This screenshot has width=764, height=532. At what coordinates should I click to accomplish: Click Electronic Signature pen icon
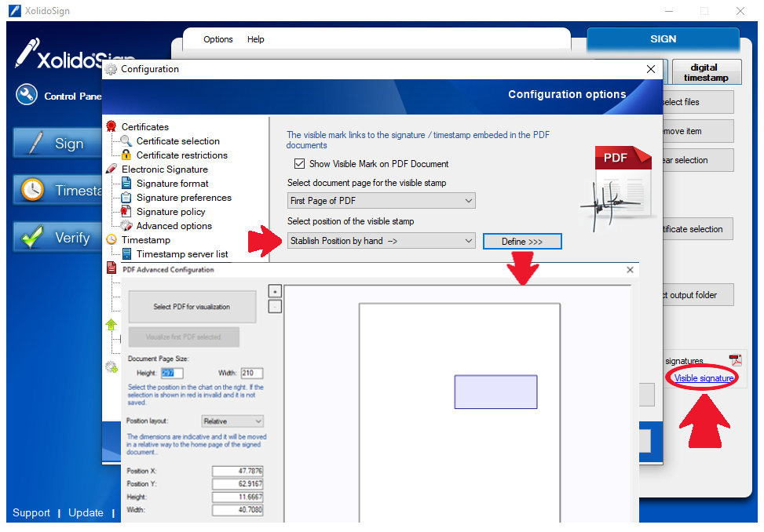pyautogui.click(x=111, y=169)
